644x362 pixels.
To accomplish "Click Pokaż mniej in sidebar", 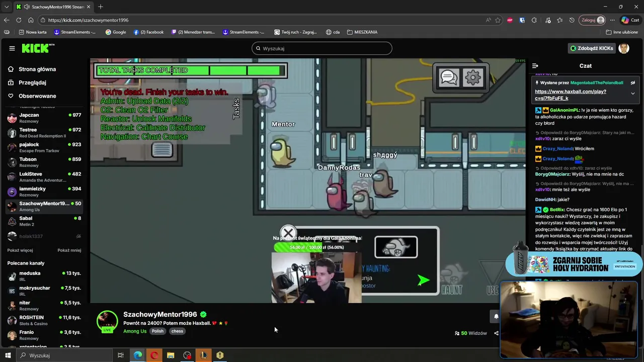I will [x=69, y=250].
